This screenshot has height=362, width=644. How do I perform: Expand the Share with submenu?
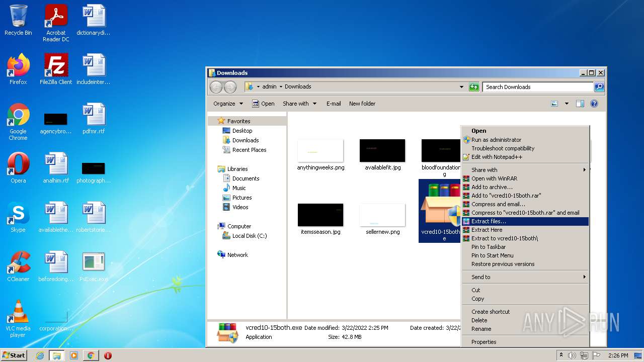[x=525, y=170]
